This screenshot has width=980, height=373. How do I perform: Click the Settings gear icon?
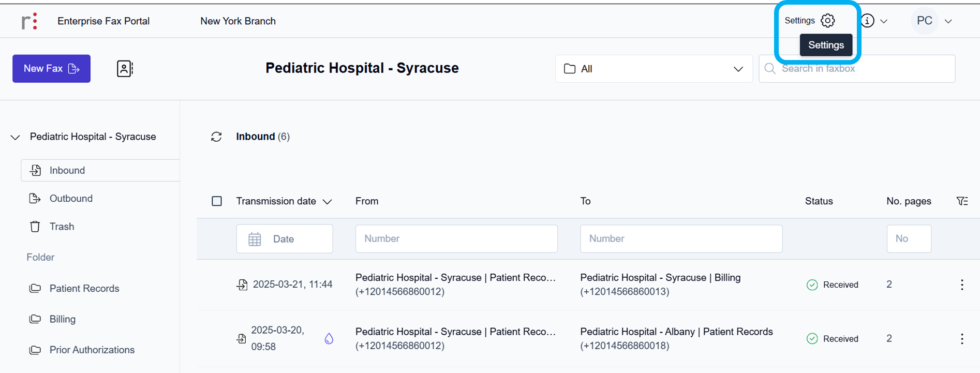click(x=827, y=21)
